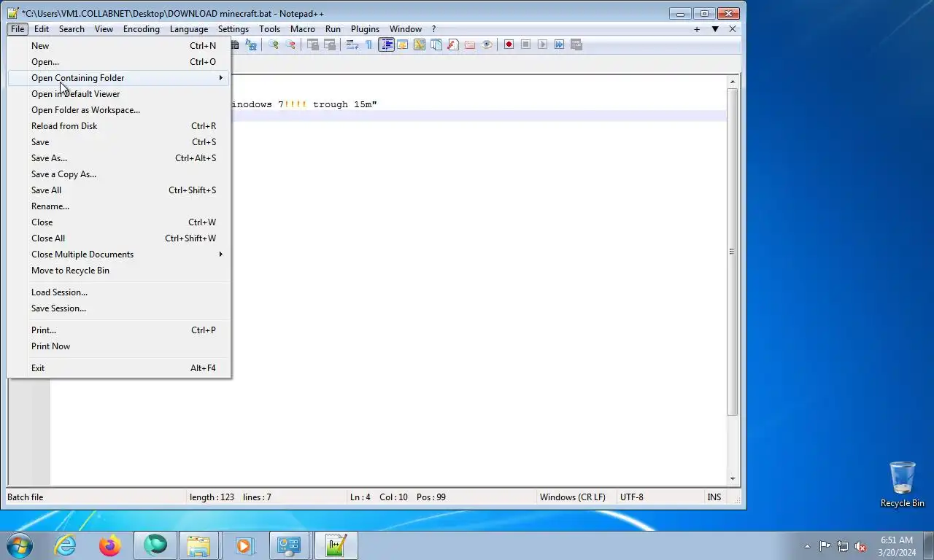Launch Internet Explorer from the taskbar
This screenshot has width=934, height=560.
(x=66, y=545)
